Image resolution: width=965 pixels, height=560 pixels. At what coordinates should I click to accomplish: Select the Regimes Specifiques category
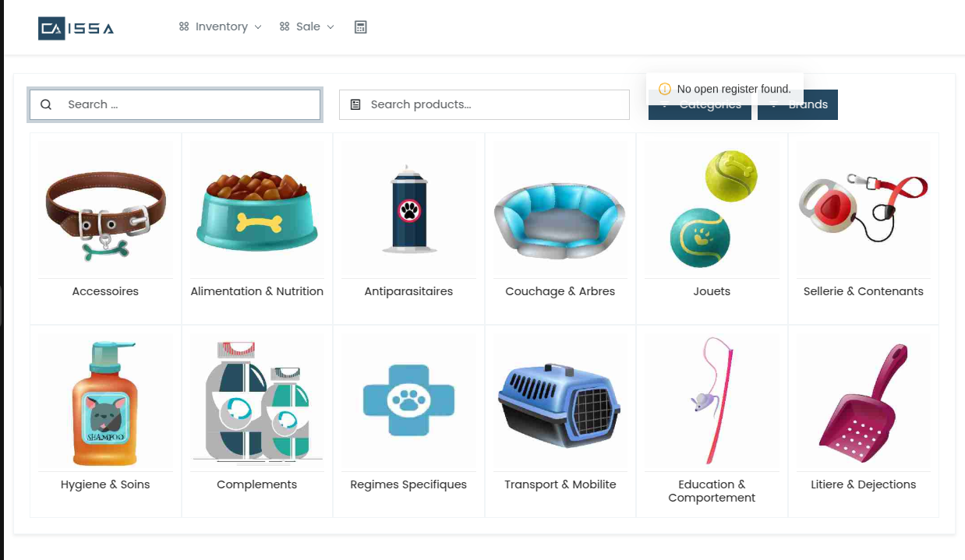[408, 421]
